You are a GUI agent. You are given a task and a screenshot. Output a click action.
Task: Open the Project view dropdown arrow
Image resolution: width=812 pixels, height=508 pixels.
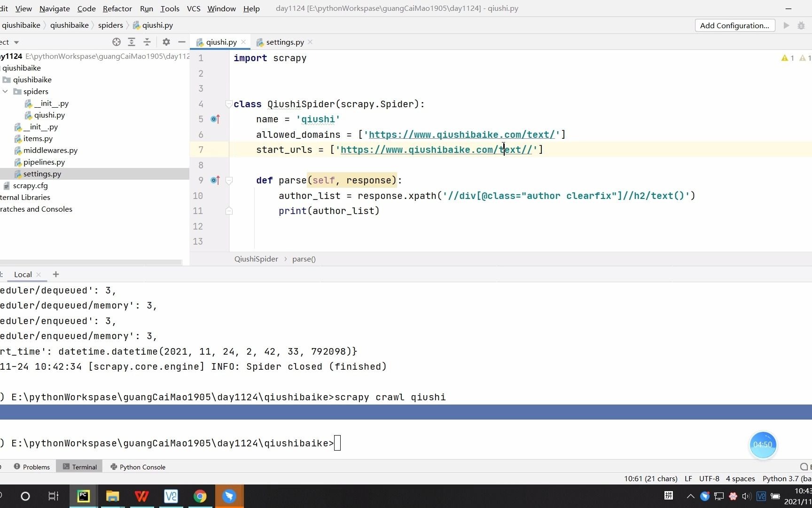click(x=16, y=42)
